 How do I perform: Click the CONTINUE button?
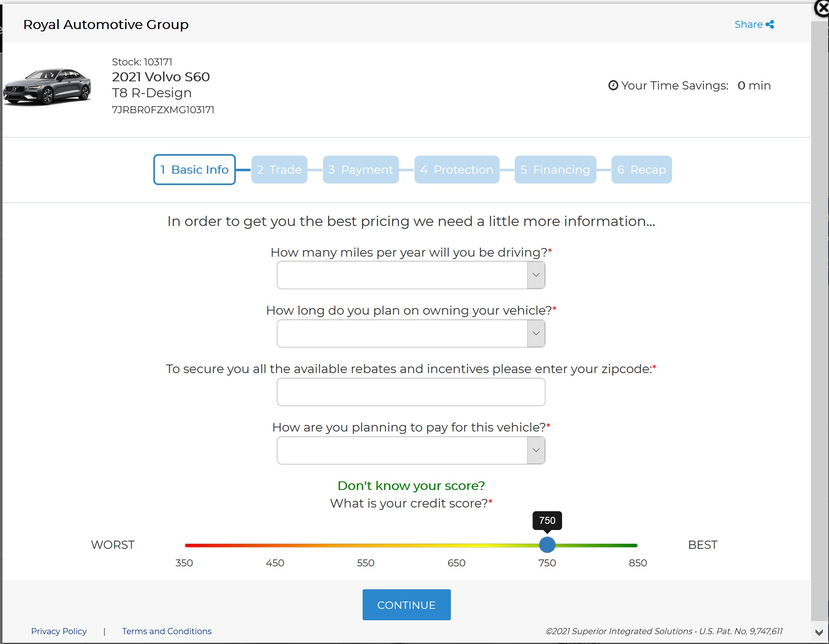[x=406, y=605]
